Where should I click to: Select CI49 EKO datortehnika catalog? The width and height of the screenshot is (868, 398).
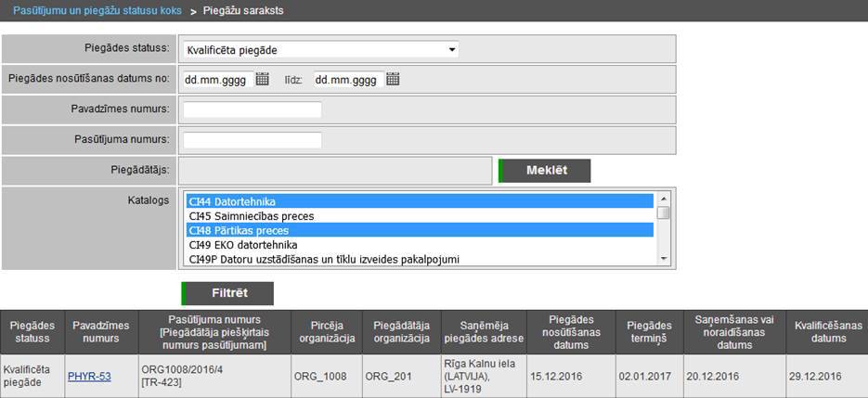pyautogui.click(x=420, y=244)
